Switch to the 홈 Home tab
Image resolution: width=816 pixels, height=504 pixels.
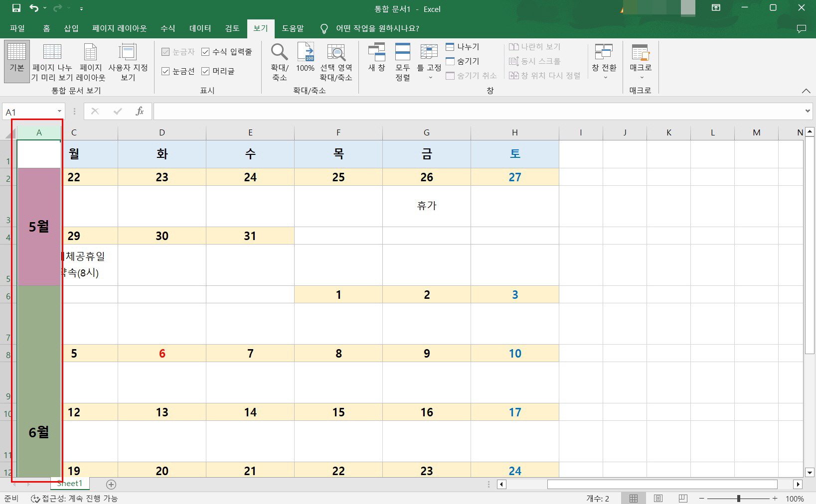[46, 28]
